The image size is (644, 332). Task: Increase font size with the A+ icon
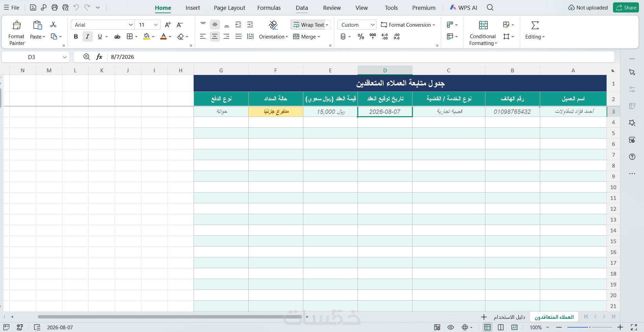click(168, 25)
